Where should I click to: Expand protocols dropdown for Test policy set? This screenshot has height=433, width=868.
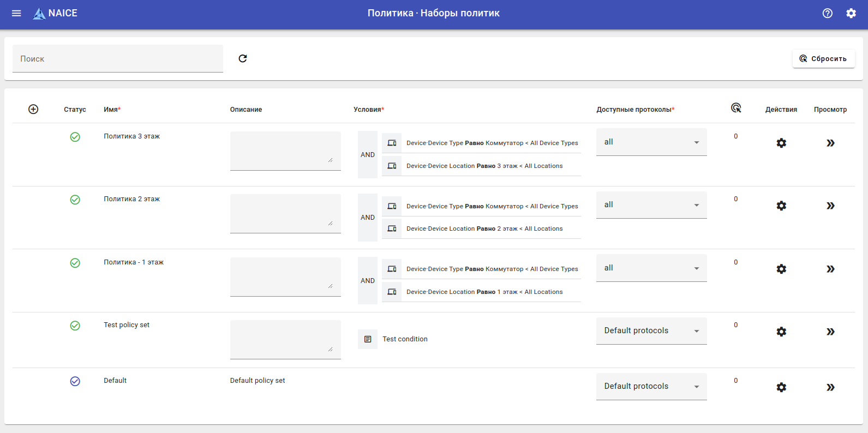point(651,331)
